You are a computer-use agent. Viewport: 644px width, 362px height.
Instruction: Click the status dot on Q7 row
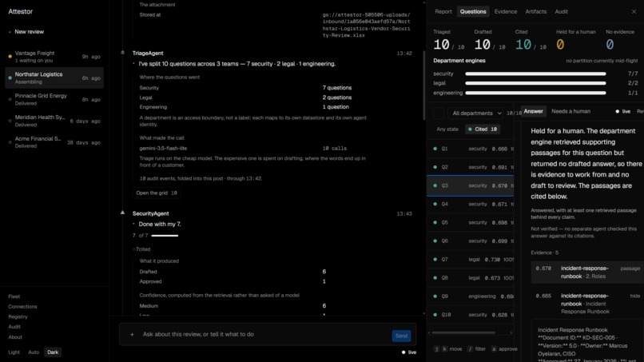click(x=435, y=260)
